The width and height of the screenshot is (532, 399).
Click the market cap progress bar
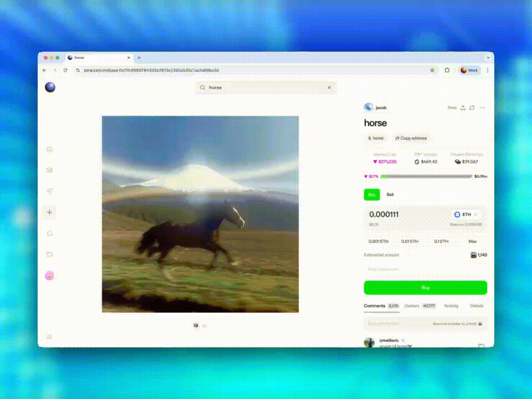[x=427, y=176]
